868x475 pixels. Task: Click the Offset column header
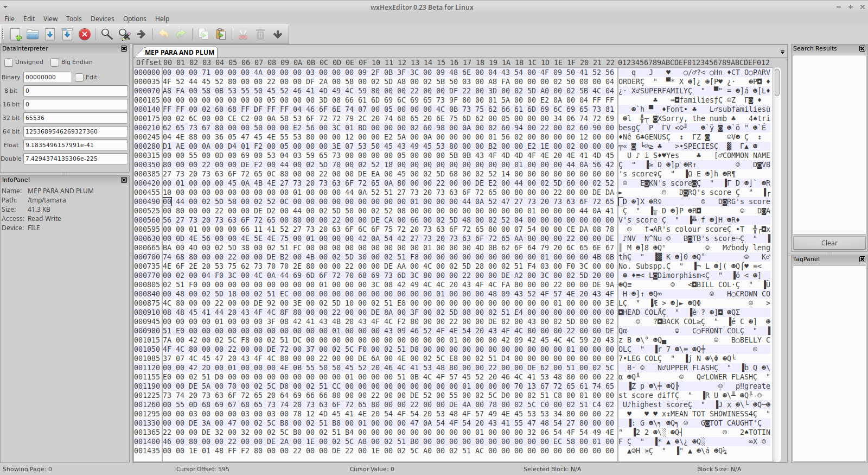tap(149, 62)
